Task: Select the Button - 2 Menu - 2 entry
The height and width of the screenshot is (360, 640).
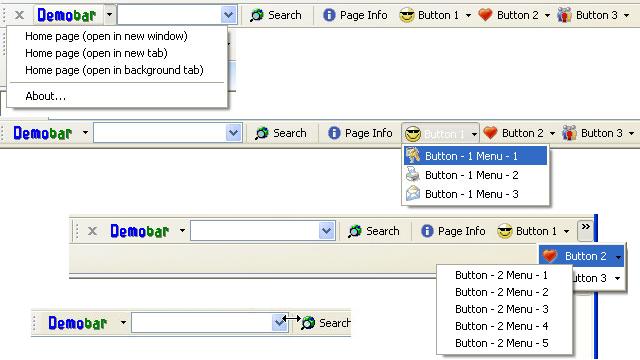Action: 502,292
